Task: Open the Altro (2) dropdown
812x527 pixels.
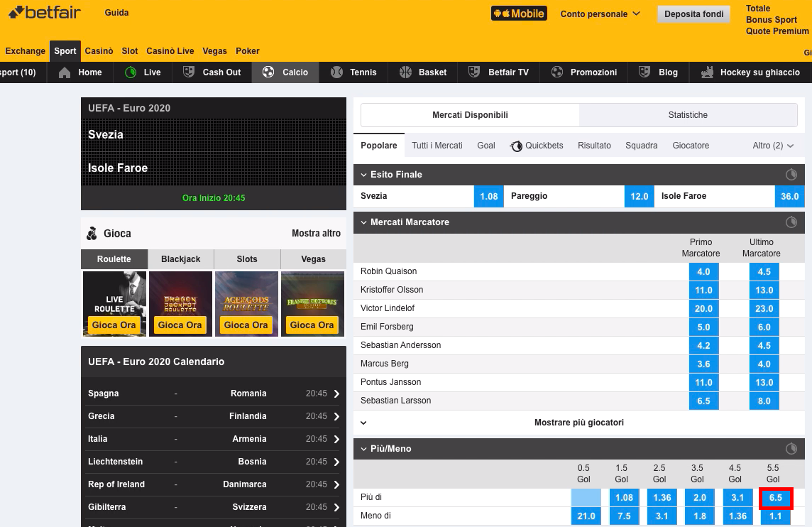Action: point(773,146)
